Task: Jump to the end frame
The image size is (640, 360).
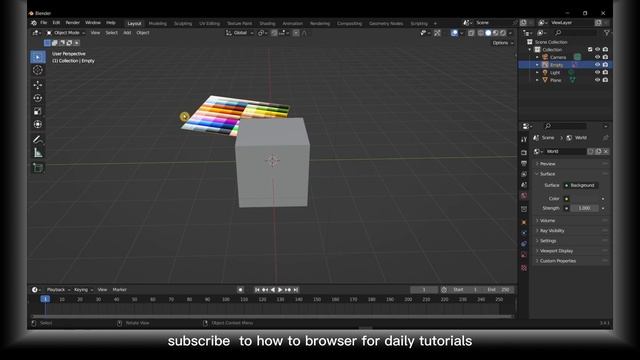Action: [296, 290]
